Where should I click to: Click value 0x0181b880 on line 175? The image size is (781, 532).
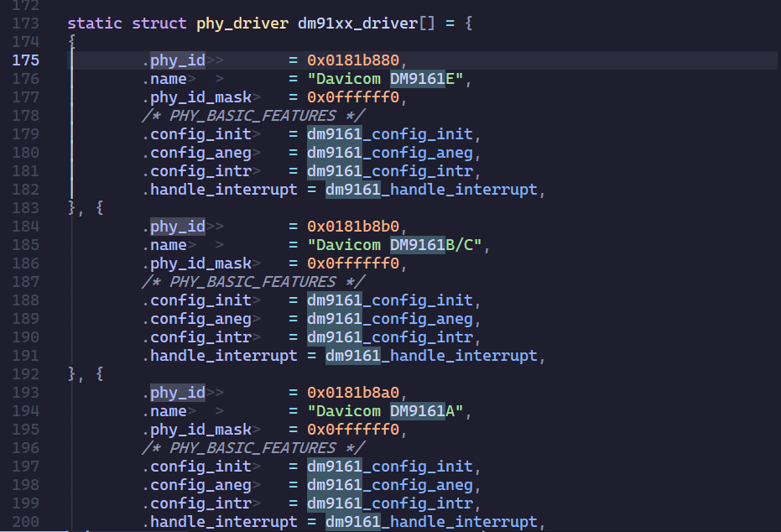(x=352, y=60)
